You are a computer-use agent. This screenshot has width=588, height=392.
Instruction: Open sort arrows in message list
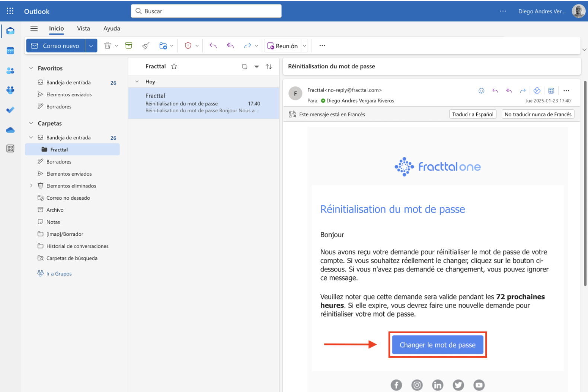click(x=269, y=67)
